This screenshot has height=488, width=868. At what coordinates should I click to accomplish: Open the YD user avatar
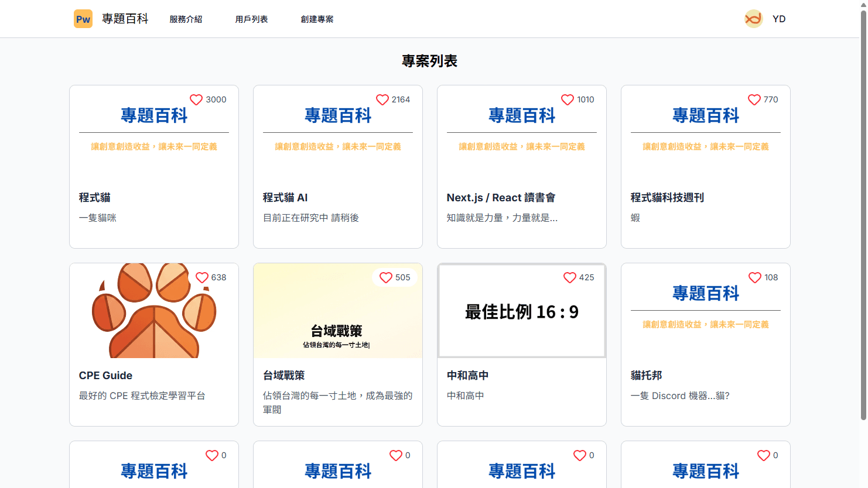(x=753, y=19)
